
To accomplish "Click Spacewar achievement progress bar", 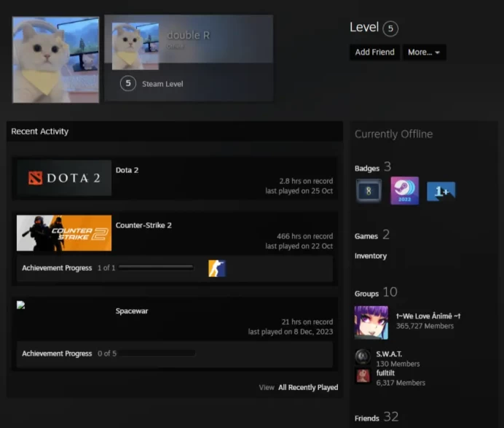I will coord(157,353).
